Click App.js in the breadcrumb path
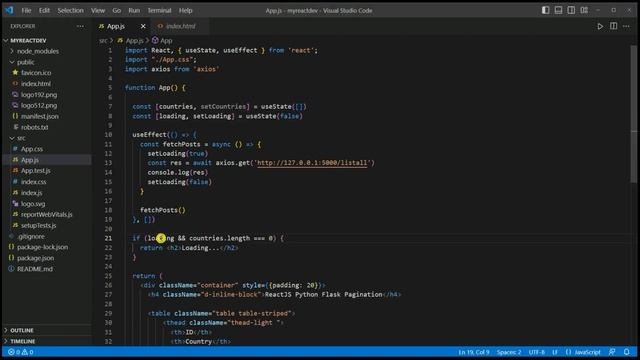The width and height of the screenshot is (640, 360). [x=134, y=40]
